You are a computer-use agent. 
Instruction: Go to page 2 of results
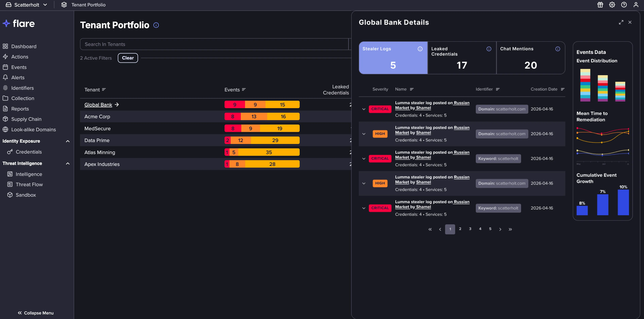(460, 229)
